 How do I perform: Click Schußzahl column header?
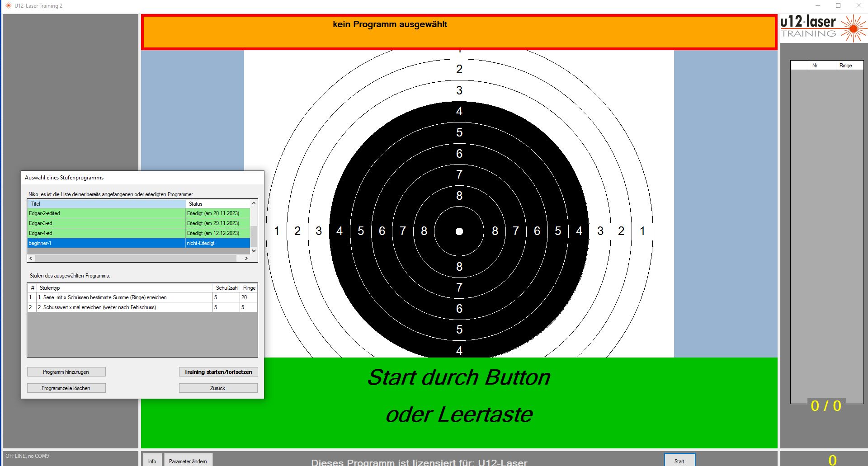click(227, 288)
